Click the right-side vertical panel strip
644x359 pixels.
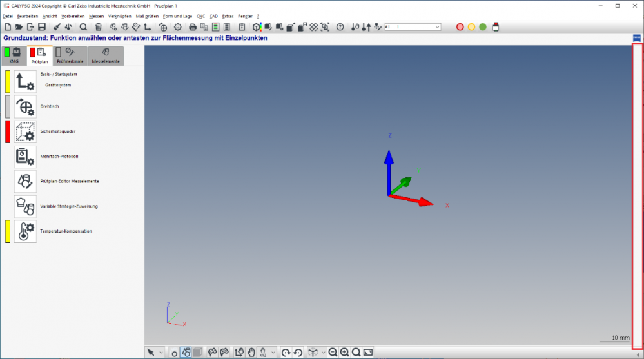pos(637,193)
